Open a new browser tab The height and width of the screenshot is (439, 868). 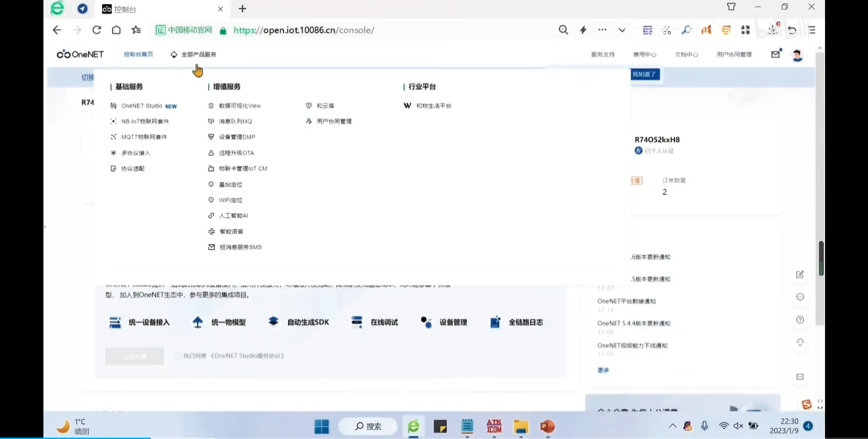pyautogui.click(x=242, y=9)
